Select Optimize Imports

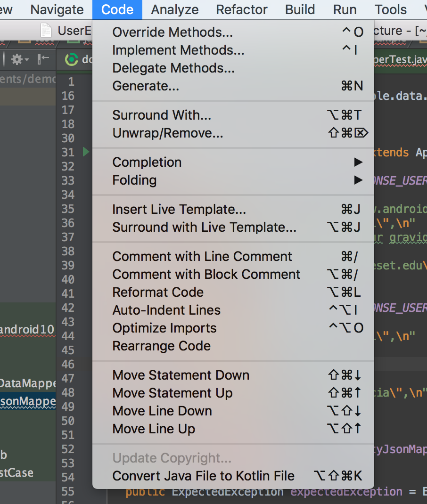pos(164,328)
